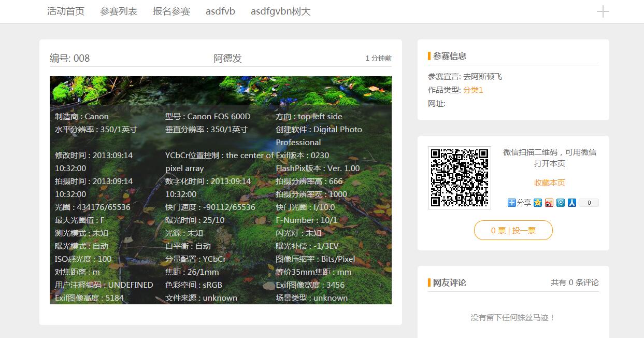
Task: Share via Tencent Weibo icon
Action: (x=561, y=203)
